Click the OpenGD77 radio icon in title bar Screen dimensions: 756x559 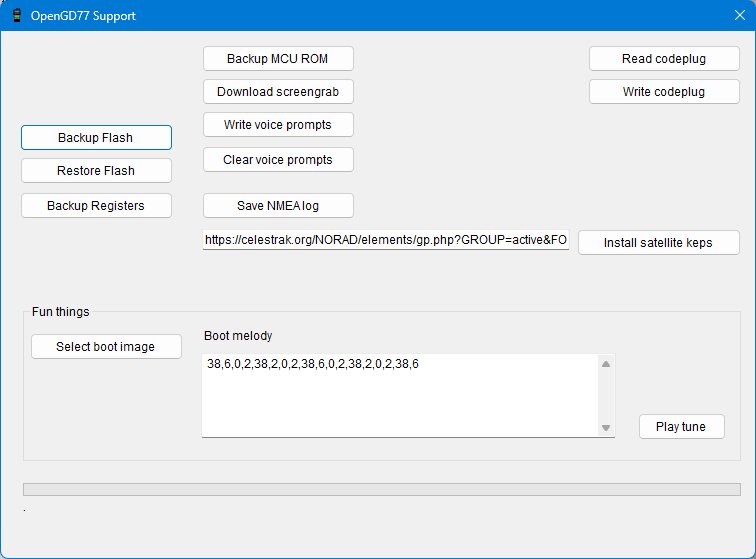click(x=16, y=16)
